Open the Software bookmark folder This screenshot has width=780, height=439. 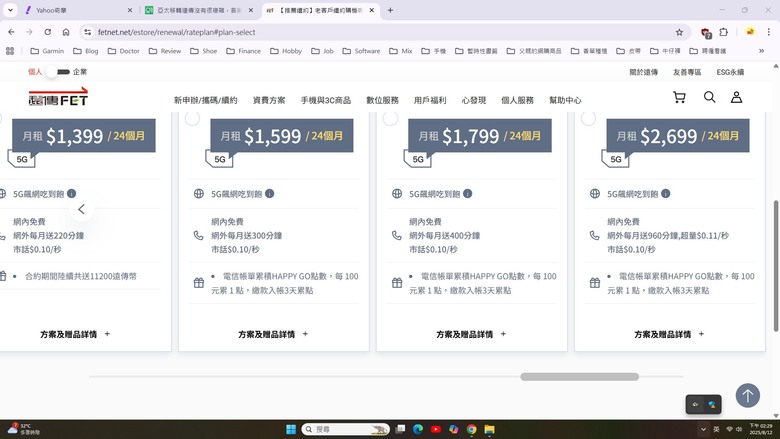click(361, 51)
